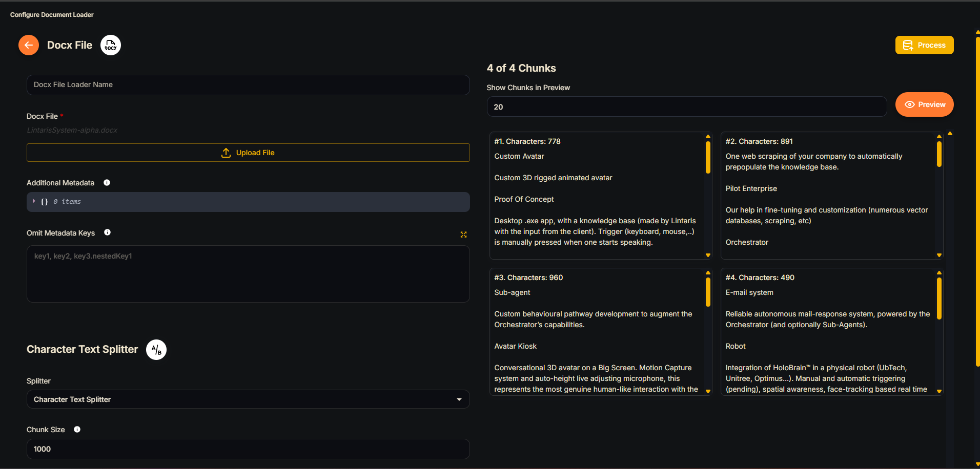Expand the Additional Metadata JSON items tree
Screen dimensions: 980x469
[x=34, y=201]
